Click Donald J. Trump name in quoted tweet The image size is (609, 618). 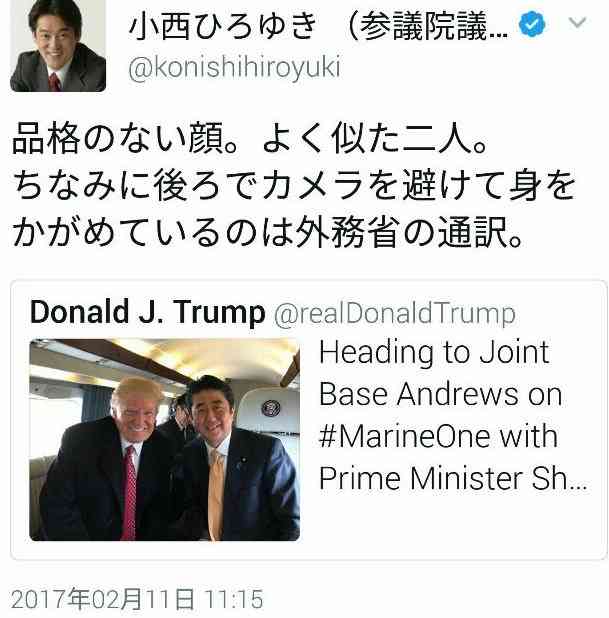tap(147, 312)
